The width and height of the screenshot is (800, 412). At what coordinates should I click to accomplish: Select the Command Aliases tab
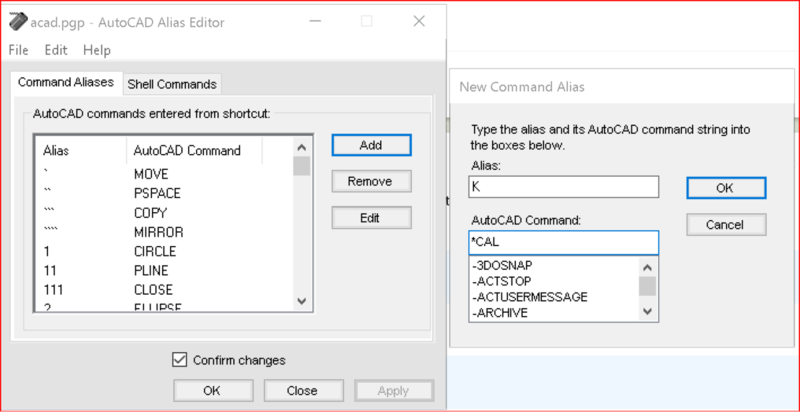click(x=66, y=83)
